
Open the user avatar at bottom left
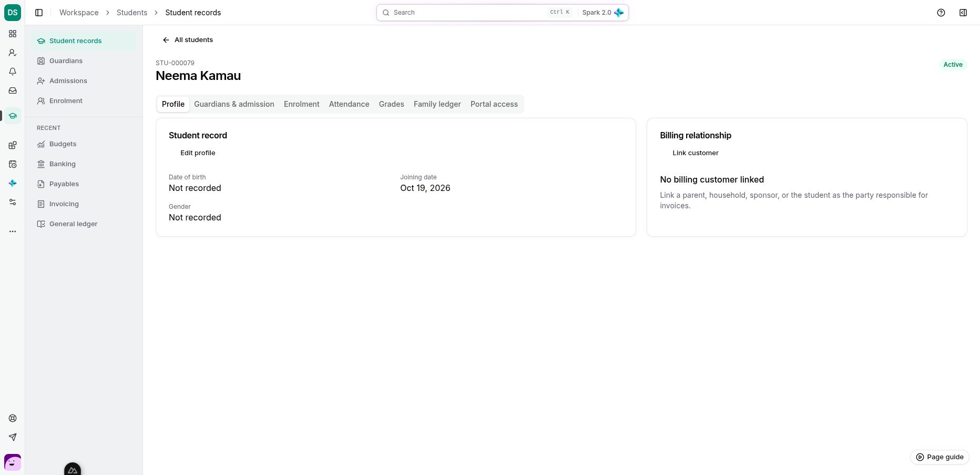13,462
